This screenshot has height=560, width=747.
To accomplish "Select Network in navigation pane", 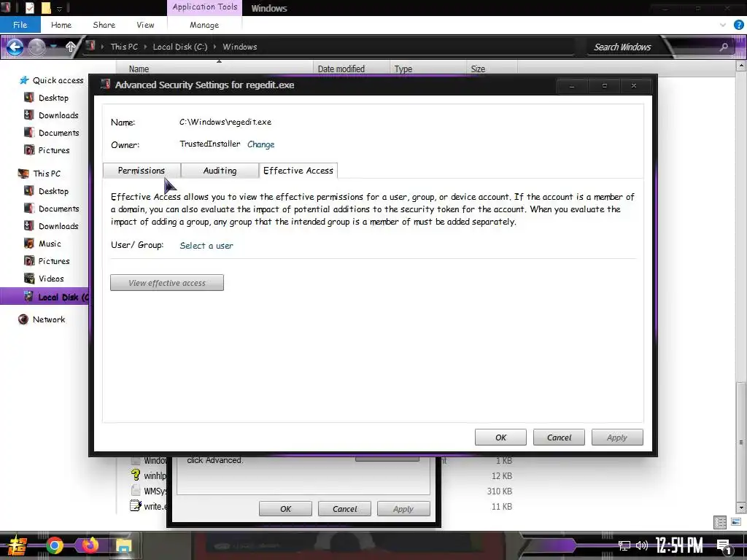I will click(49, 319).
